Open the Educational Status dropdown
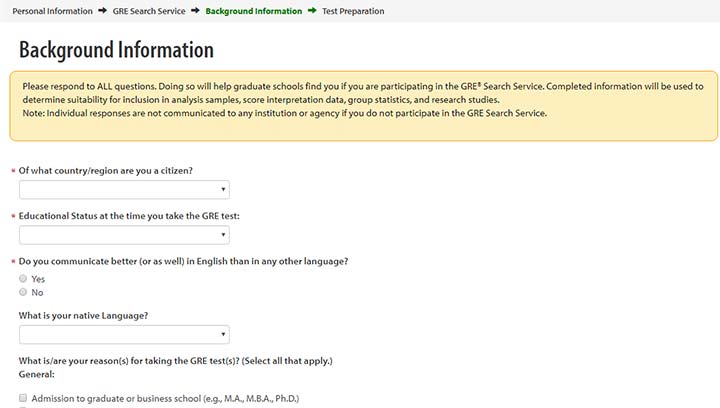720x408 pixels. click(x=124, y=235)
